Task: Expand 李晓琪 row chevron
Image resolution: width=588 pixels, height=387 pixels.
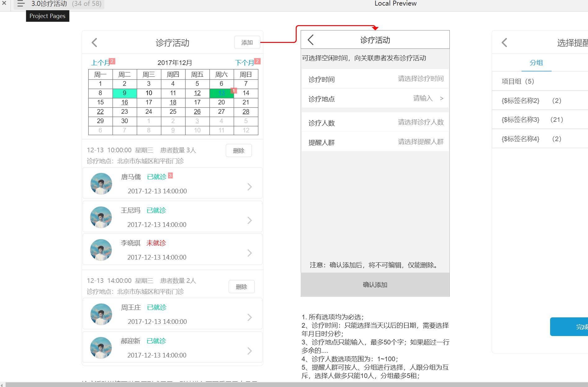Action: (x=249, y=253)
